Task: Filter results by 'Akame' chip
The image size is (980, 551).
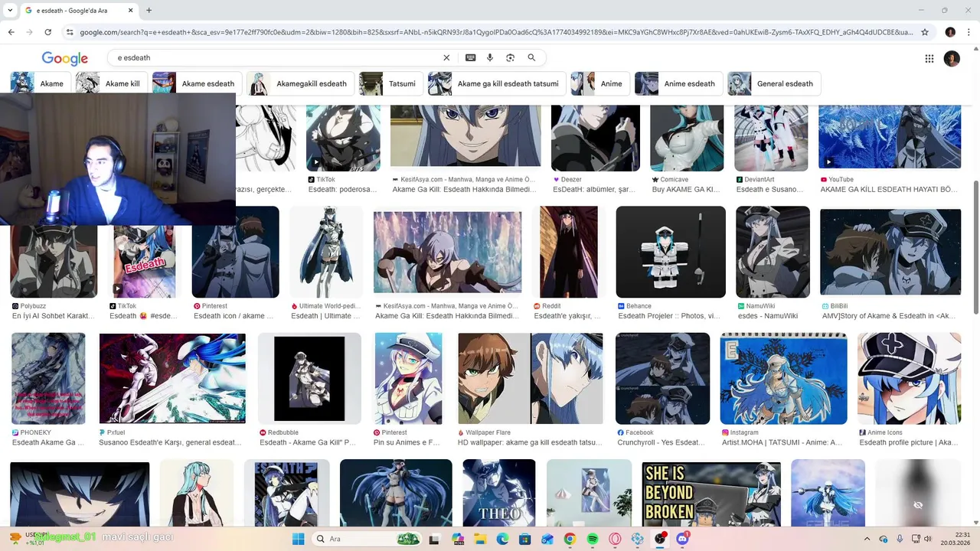Action: click(x=41, y=83)
